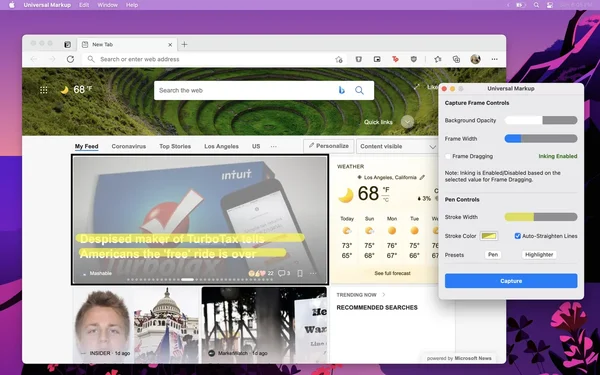Switch to the US feed tab
Image resolution: width=600 pixels, height=375 pixels.
click(256, 146)
